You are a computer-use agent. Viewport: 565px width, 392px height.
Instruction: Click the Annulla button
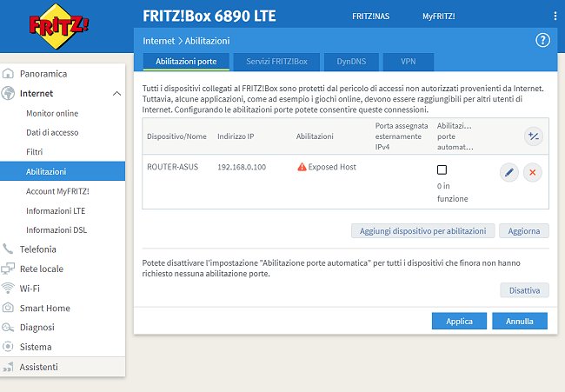520,321
